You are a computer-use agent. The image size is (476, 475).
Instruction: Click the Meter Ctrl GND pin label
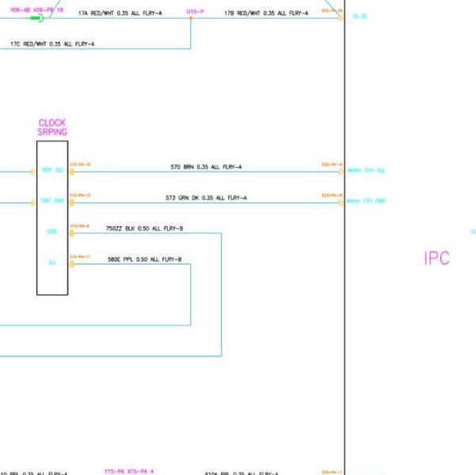366,201
